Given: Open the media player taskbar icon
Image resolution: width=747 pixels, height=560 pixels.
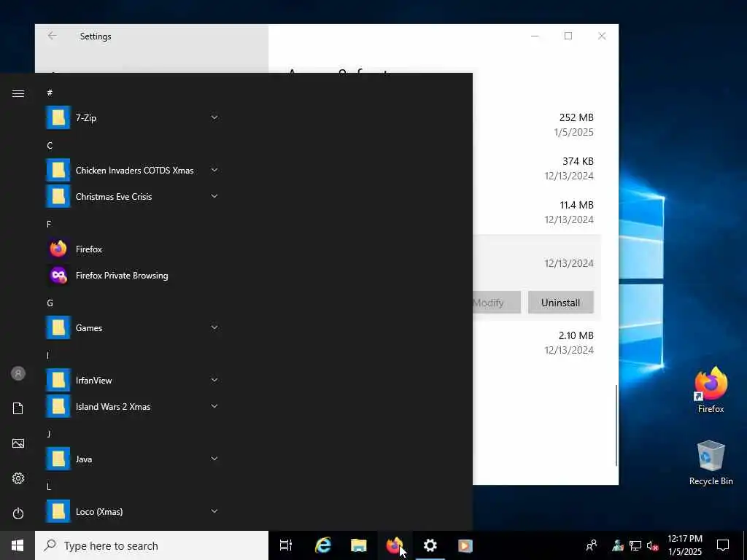Looking at the screenshot, I should [465, 545].
